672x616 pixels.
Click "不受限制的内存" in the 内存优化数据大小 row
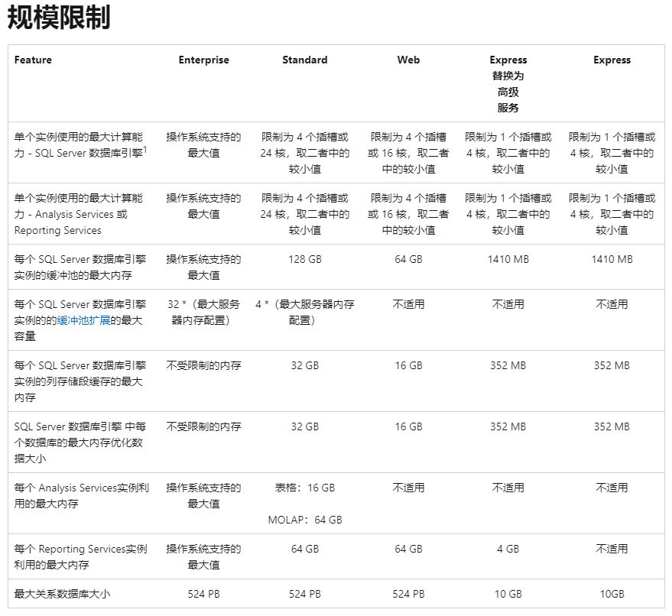click(203, 427)
